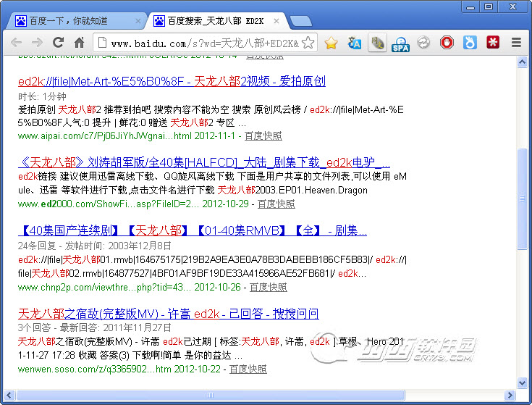
Task: Click the horizontal scrollbar right arrow
Action: coord(510,395)
